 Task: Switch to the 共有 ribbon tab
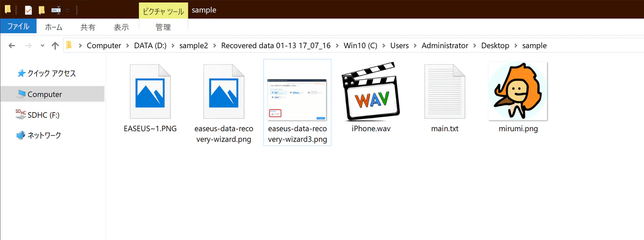tap(88, 27)
